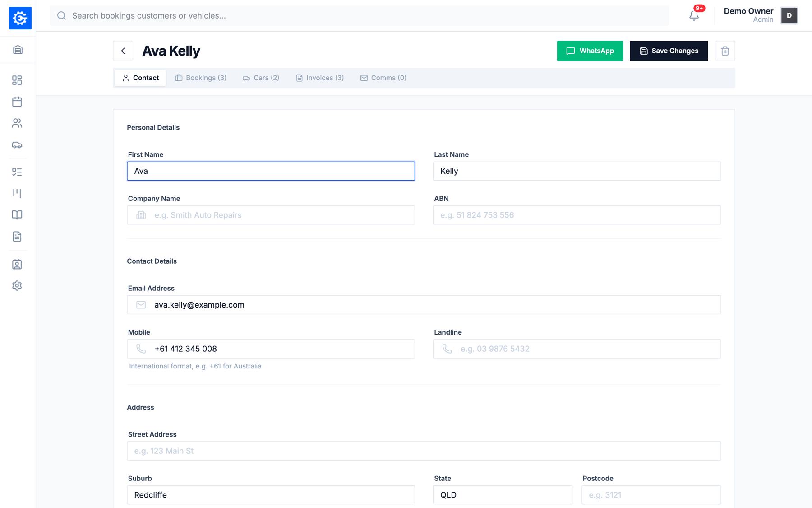Click the phone icon in Mobile field
The image size is (812, 508).
[141, 349]
